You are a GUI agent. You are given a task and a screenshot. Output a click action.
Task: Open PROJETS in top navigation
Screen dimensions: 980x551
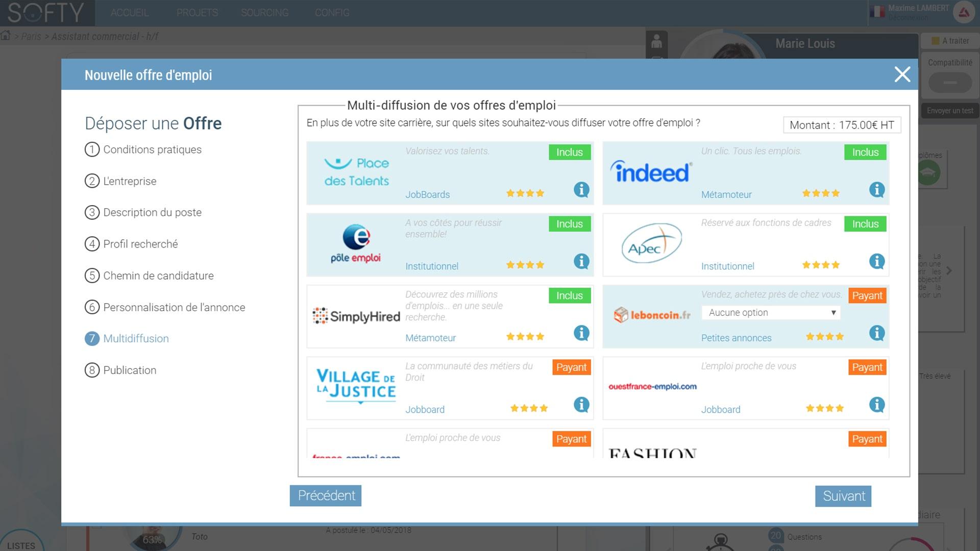coord(197,13)
